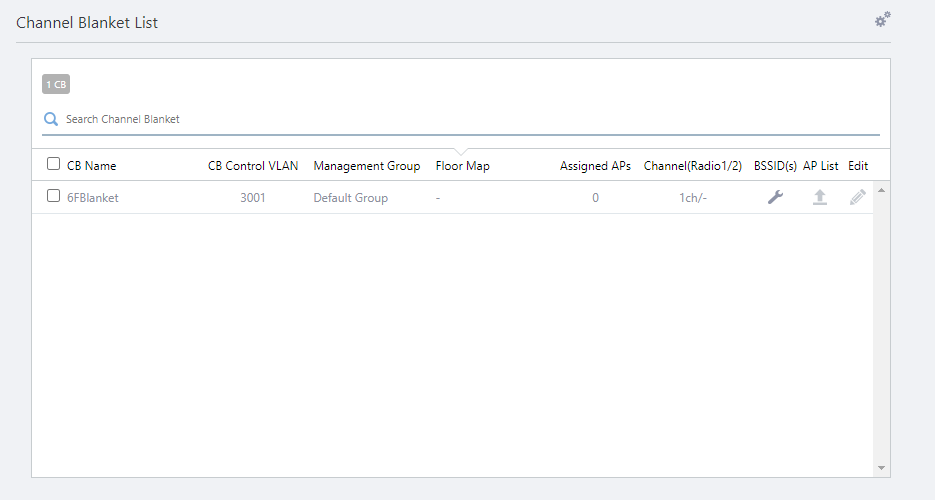Image resolution: width=935 pixels, height=500 pixels.
Task: Edit 6FBlanket using the pencil icon
Action: click(857, 198)
